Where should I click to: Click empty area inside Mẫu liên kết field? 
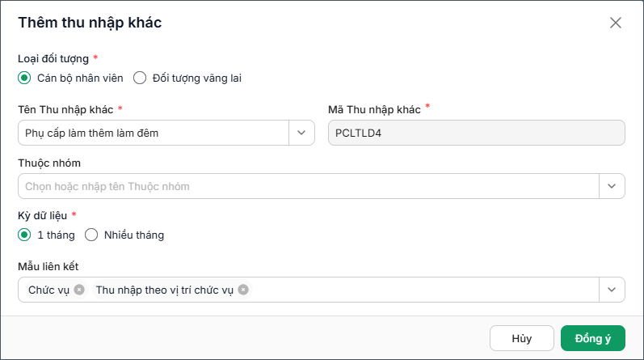point(423,290)
